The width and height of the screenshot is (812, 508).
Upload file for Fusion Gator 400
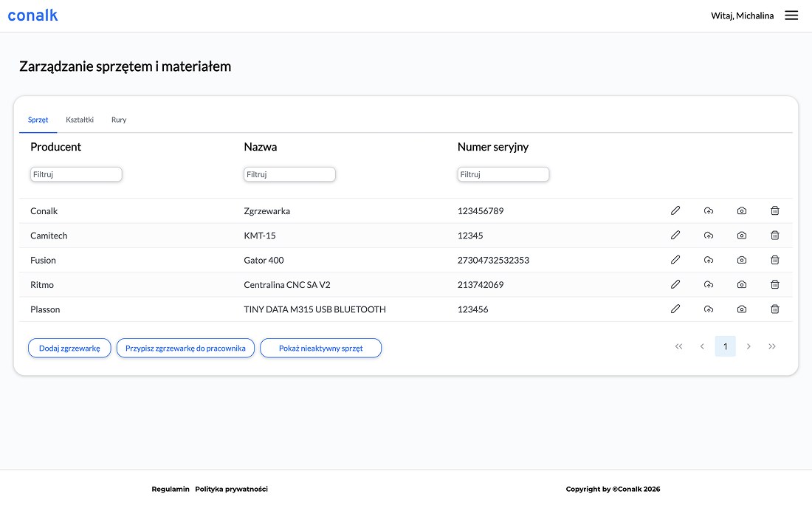[709, 260]
